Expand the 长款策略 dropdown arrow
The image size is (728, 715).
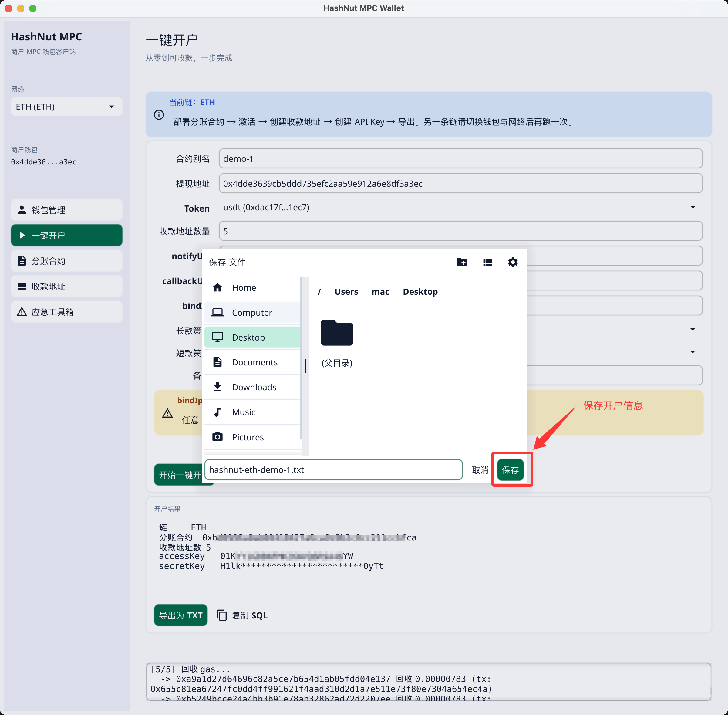[x=693, y=329]
